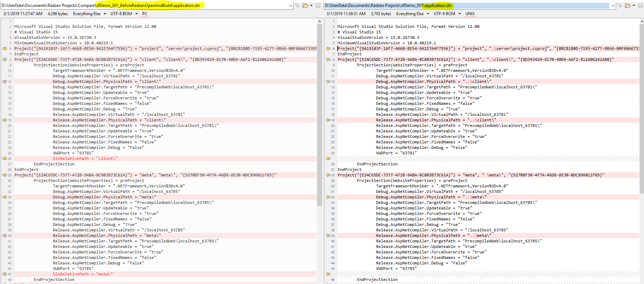Click UNIX line ending label on right

pyautogui.click(x=470, y=14)
